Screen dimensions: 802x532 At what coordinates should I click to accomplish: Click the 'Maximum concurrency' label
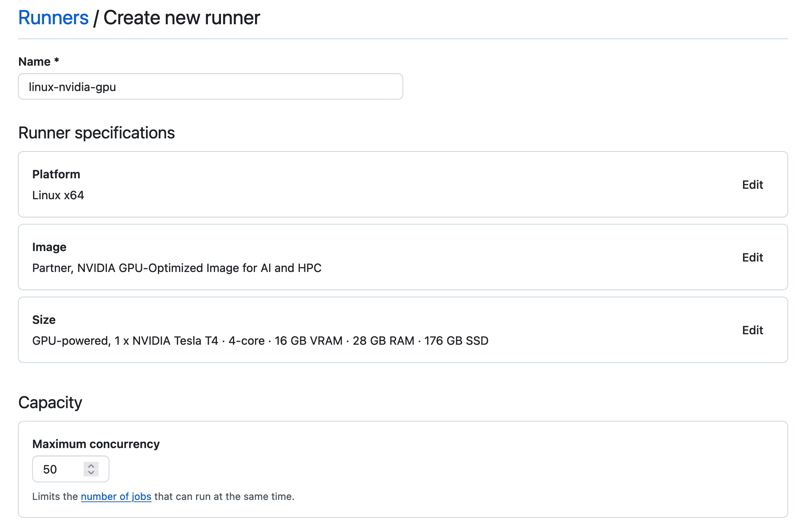96,444
